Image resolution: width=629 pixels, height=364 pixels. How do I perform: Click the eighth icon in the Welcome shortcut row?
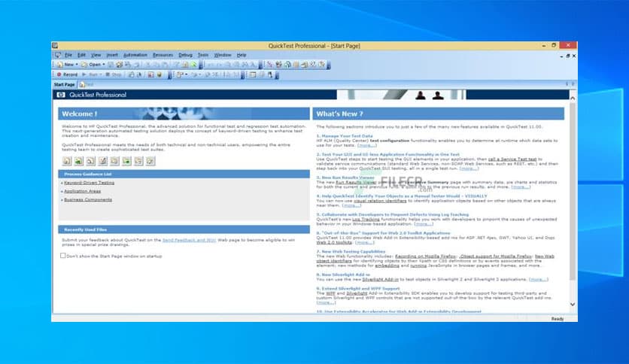click(150, 161)
